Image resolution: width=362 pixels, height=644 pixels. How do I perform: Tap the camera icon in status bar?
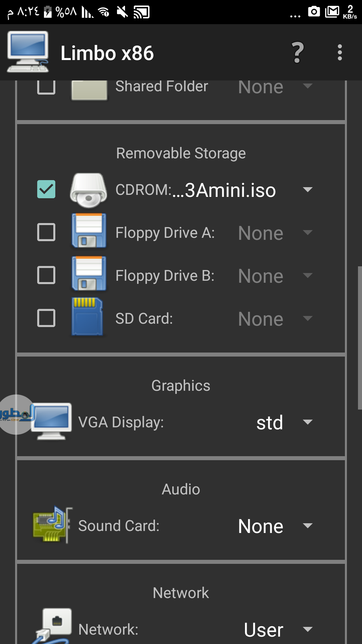(x=314, y=12)
